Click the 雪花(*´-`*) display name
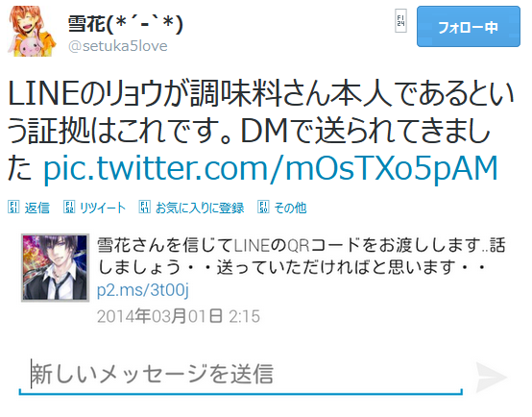The height and width of the screenshot is (417, 532). pos(125,24)
